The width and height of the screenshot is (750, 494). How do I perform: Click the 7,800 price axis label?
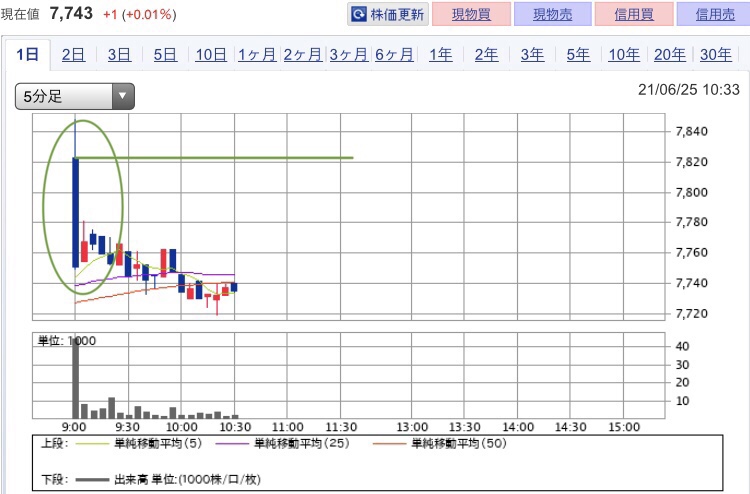(x=692, y=192)
